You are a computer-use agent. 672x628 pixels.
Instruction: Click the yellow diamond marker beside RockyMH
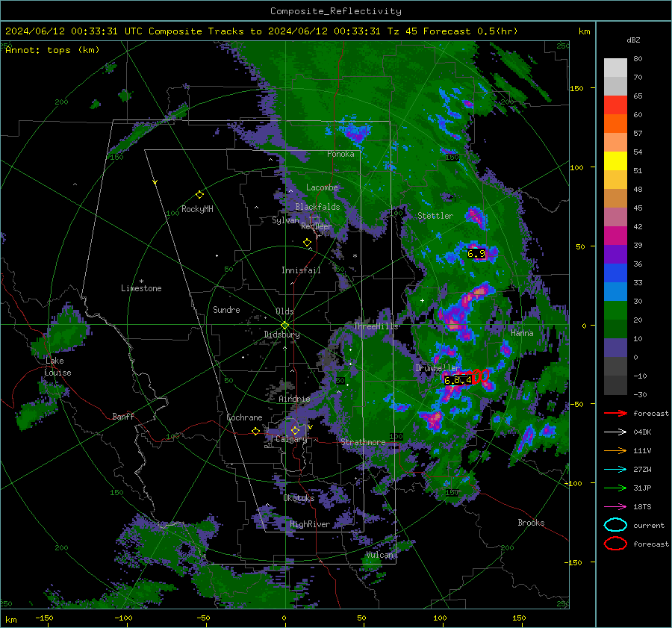tap(199, 195)
